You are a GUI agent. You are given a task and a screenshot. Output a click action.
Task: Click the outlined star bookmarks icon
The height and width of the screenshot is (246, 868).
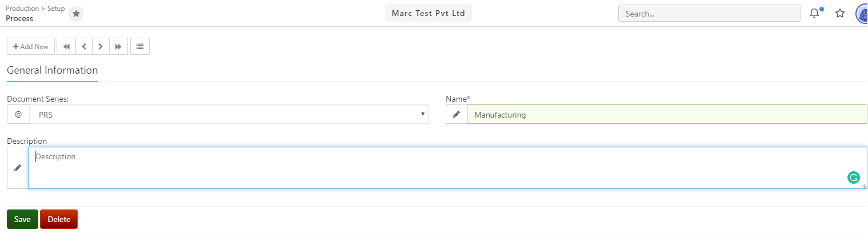tap(840, 13)
